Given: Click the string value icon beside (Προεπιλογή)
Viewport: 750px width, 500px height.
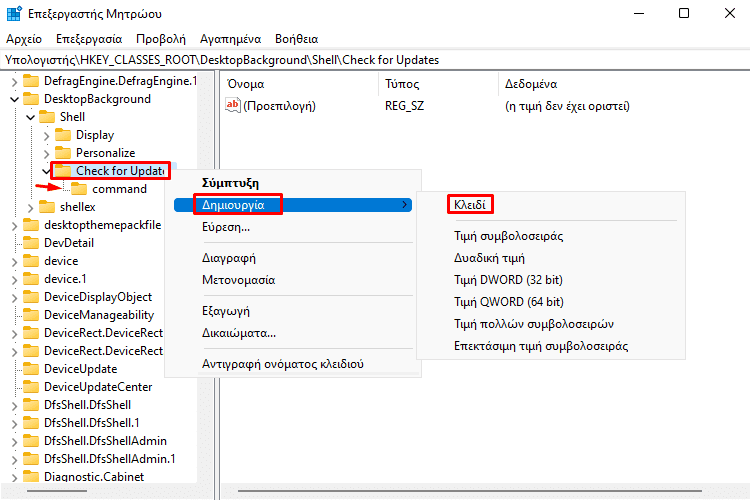Looking at the screenshot, I should point(232,105).
